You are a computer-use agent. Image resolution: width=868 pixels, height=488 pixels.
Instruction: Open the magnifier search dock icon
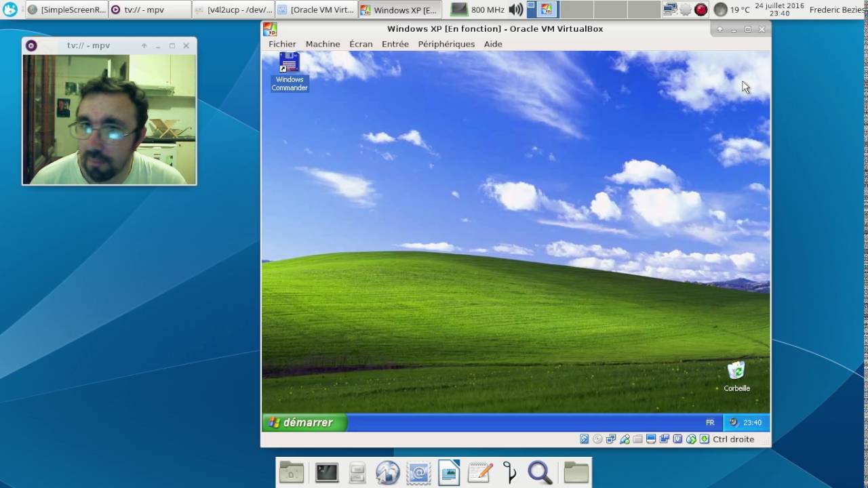(540, 472)
